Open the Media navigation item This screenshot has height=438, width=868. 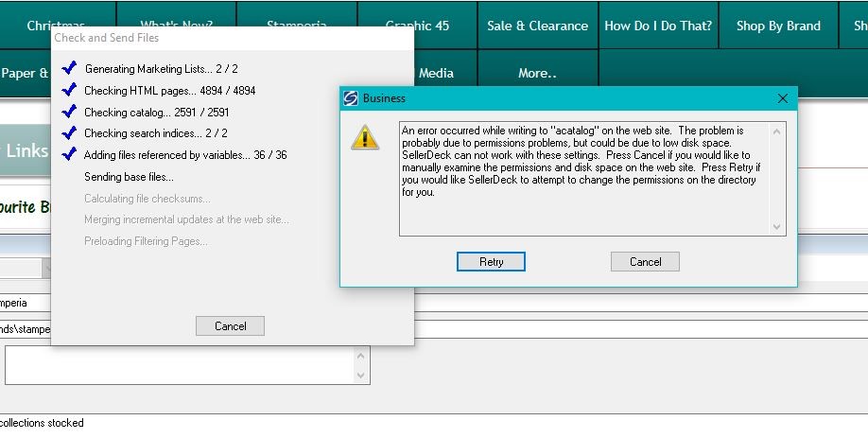[436, 73]
